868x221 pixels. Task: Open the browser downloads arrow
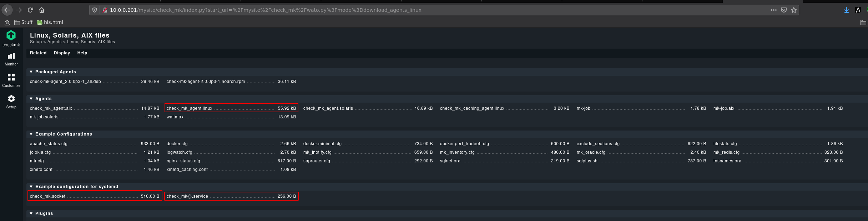tap(846, 10)
